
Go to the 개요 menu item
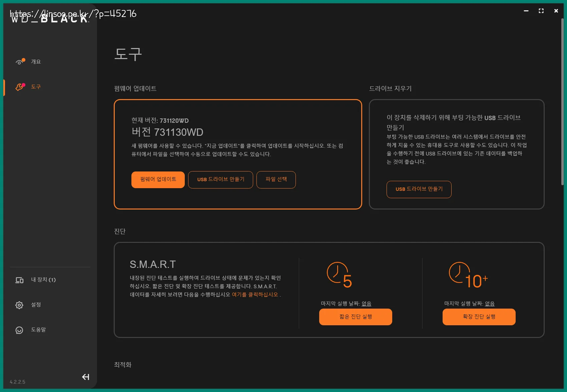click(36, 62)
